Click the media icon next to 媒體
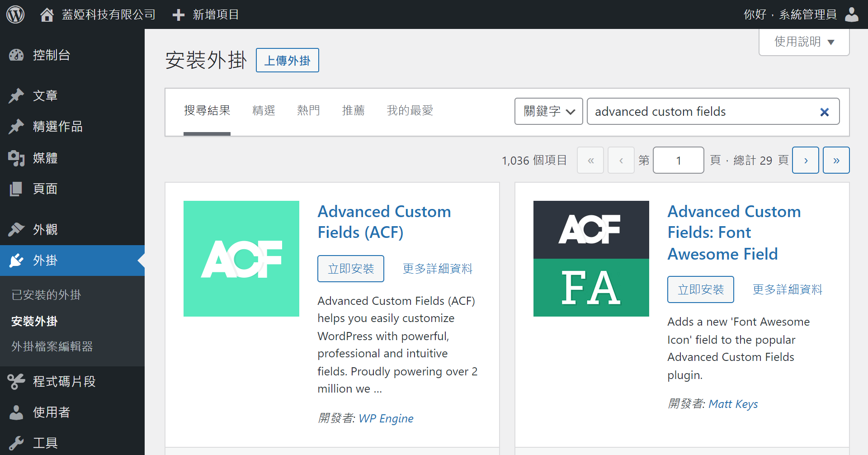 pos(16,158)
